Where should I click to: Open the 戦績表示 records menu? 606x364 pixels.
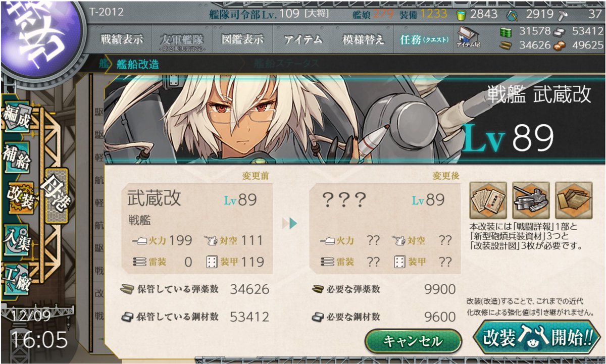point(122,40)
